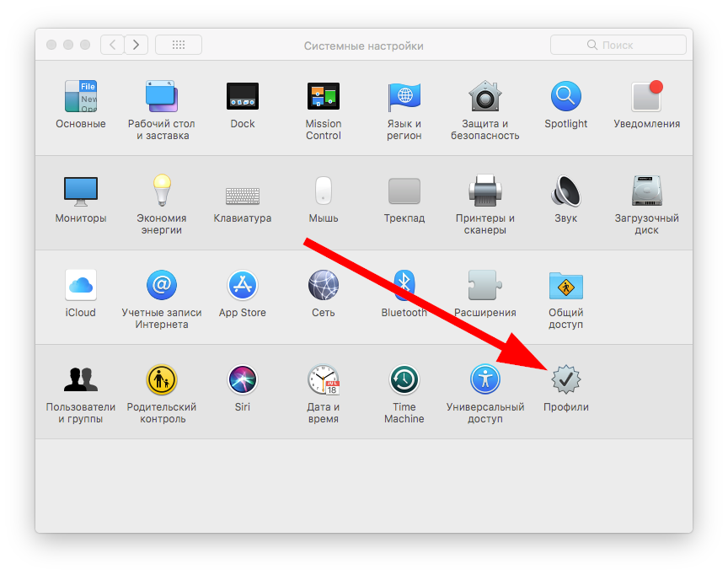Open Spotlight preferences

click(x=565, y=97)
